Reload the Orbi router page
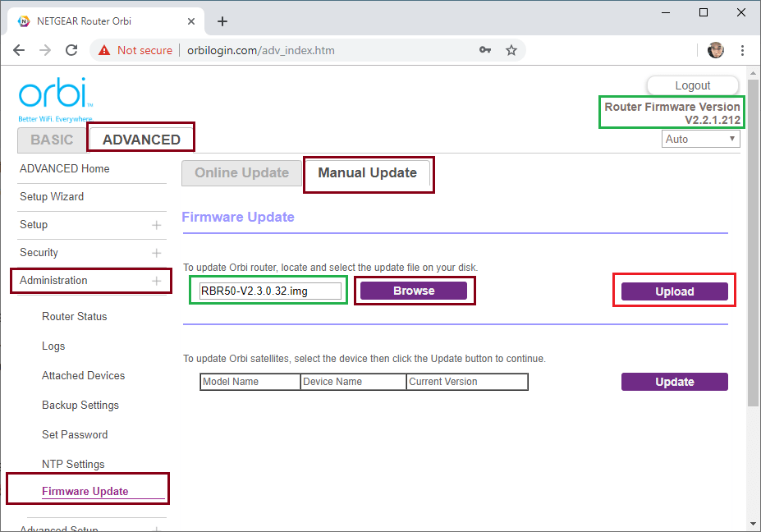This screenshot has width=761, height=532. coord(71,50)
